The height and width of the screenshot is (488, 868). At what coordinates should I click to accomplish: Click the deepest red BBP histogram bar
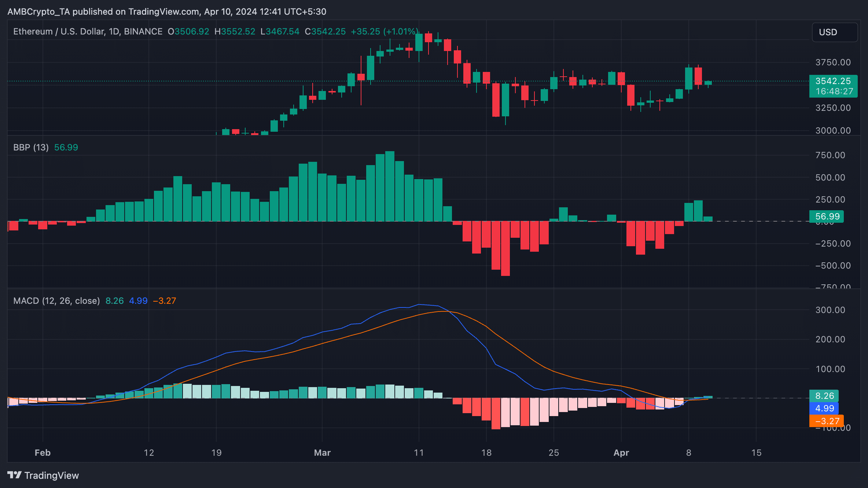click(x=505, y=248)
